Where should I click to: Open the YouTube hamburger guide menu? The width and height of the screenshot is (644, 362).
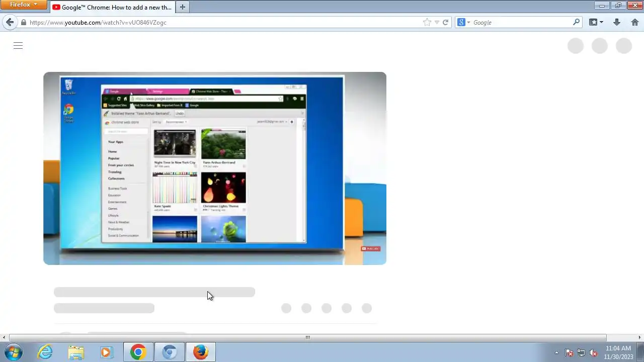point(18,46)
